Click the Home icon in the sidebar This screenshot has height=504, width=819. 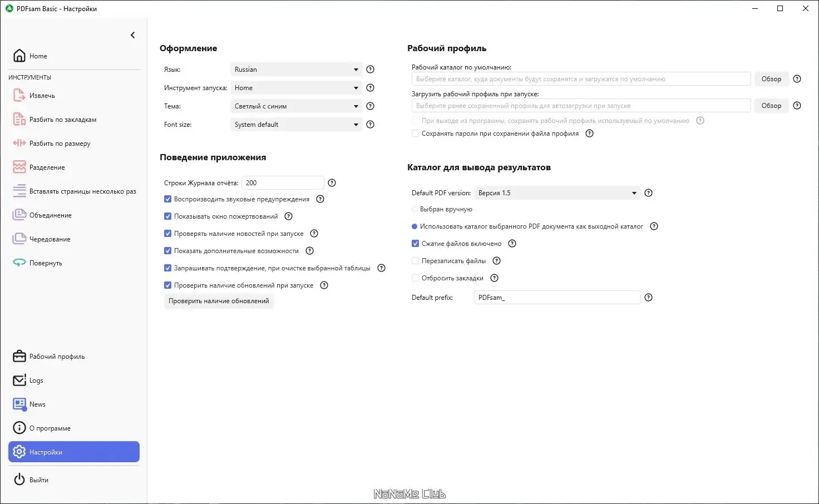point(19,56)
